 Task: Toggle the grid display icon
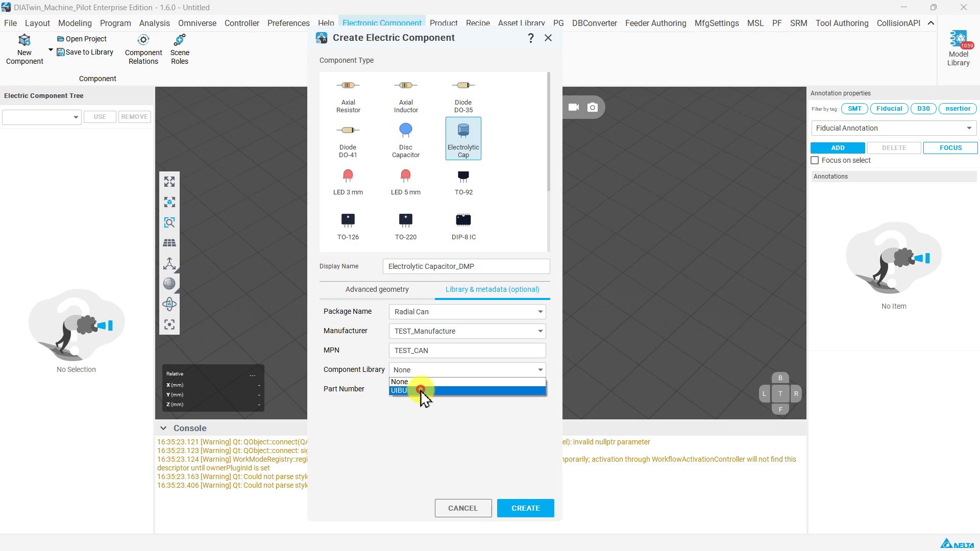tap(169, 243)
